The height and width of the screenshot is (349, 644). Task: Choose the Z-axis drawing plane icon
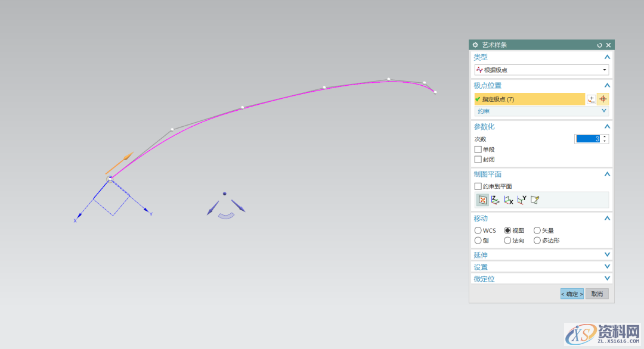click(x=496, y=200)
